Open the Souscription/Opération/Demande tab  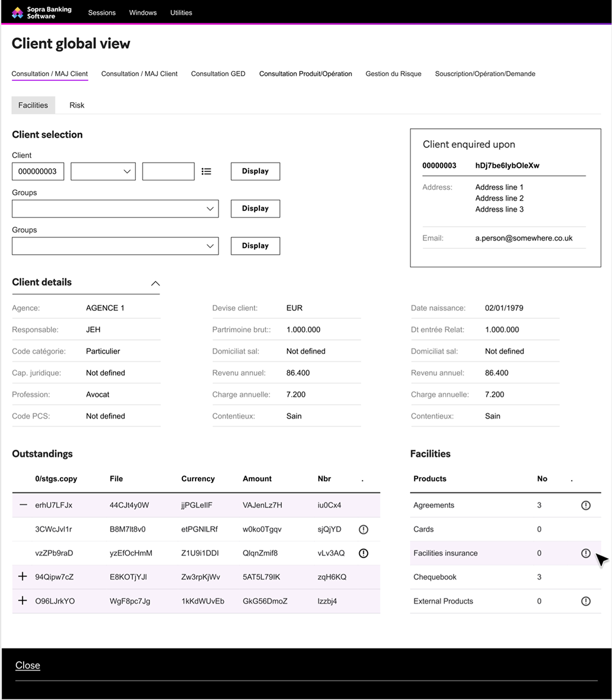pos(485,74)
